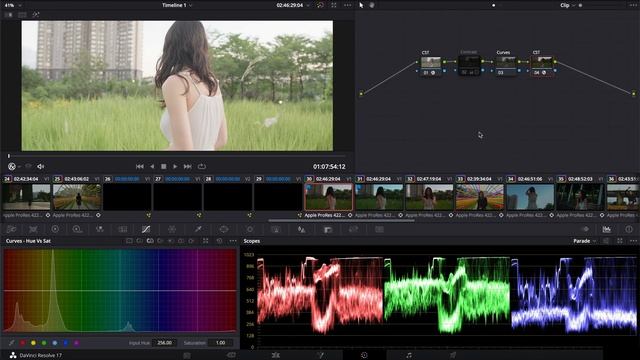Open the RGB Mixer palette
Screen dimensions: 640x360
100,229
